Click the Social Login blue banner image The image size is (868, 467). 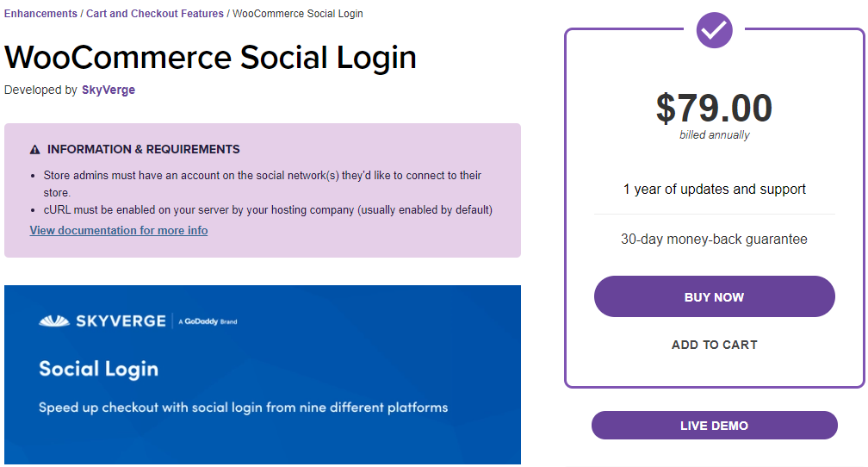point(263,375)
